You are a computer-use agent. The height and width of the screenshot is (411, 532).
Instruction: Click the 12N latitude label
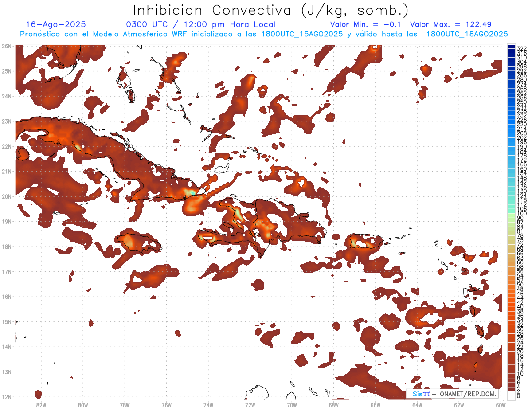pos(6,397)
